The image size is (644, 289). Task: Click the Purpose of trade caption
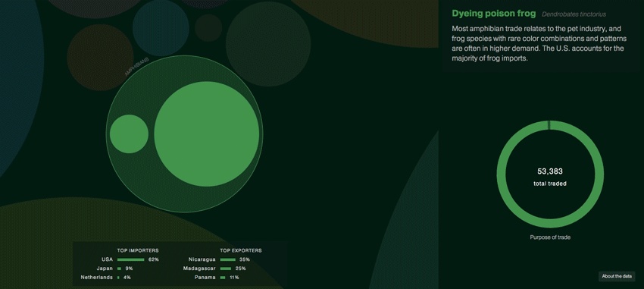(x=550, y=237)
